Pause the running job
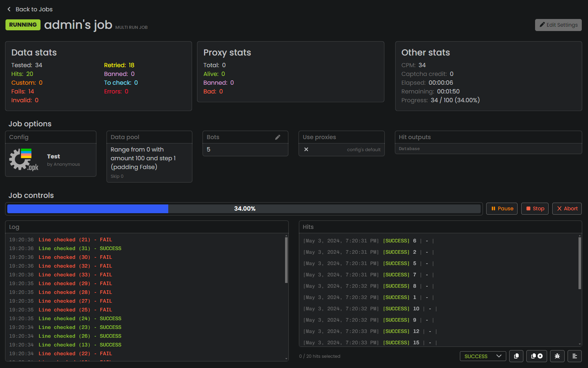 point(502,208)
